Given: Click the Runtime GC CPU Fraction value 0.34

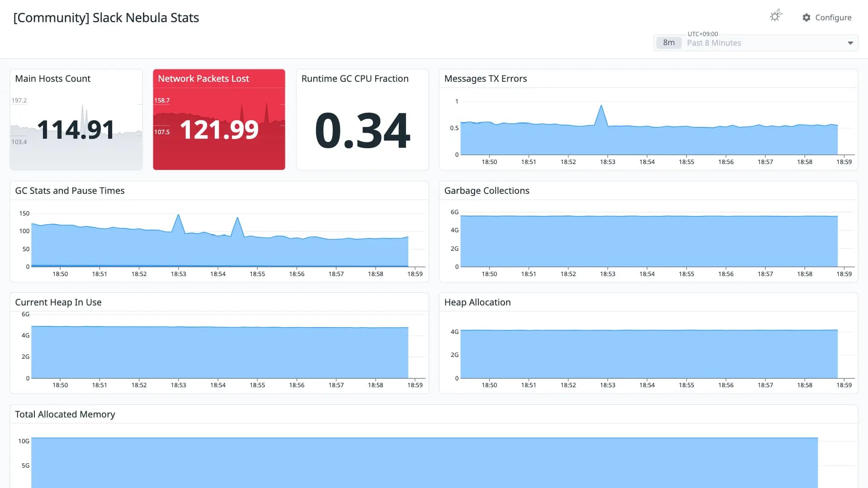Looking at the screenshot, I should (x=362, y=131).
